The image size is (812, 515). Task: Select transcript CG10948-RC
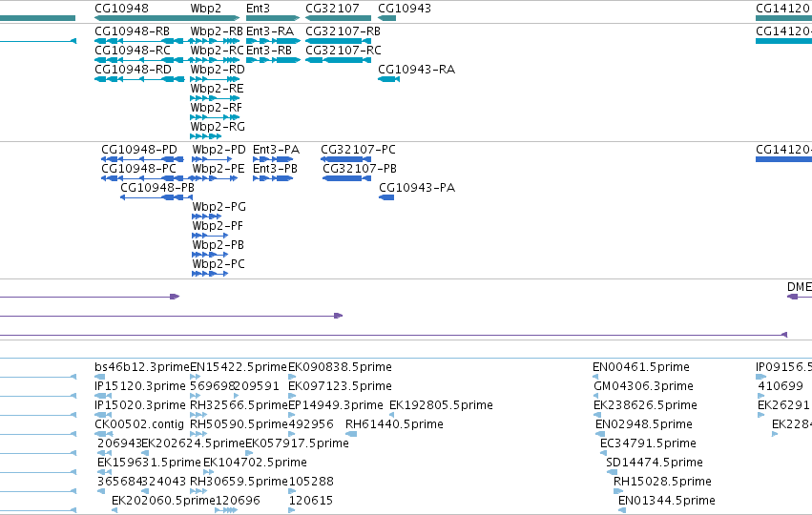coord(138,60)
